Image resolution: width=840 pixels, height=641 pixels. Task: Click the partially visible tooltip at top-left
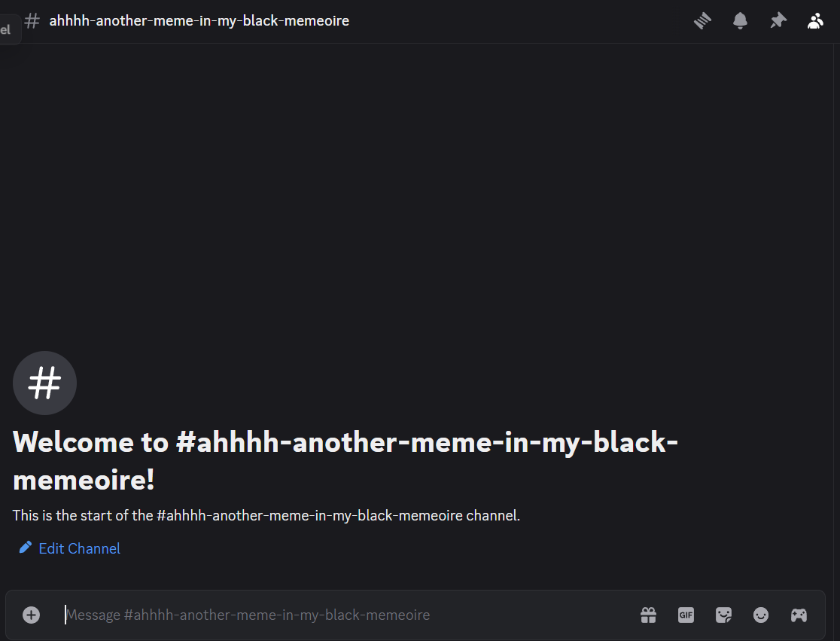click(9, 29)
